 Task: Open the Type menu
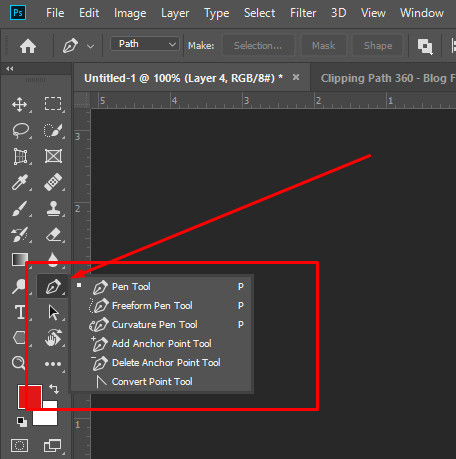pyautogui.click(x=217, y=13)
